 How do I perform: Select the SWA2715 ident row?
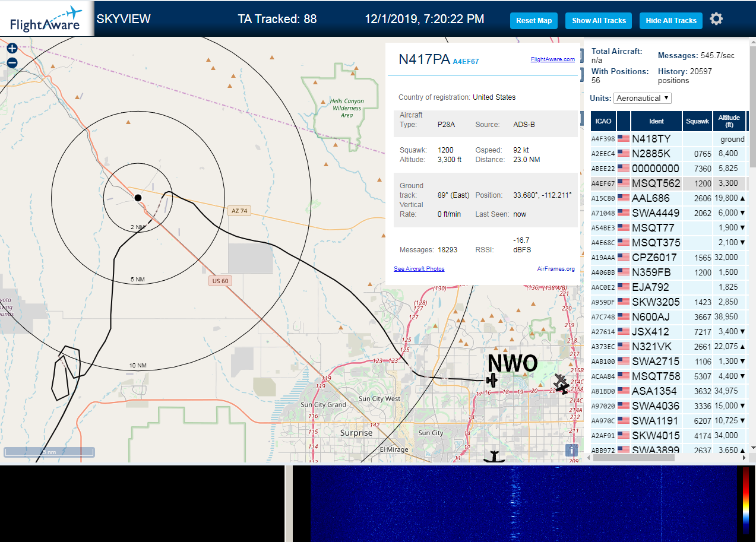pos(656,362)
